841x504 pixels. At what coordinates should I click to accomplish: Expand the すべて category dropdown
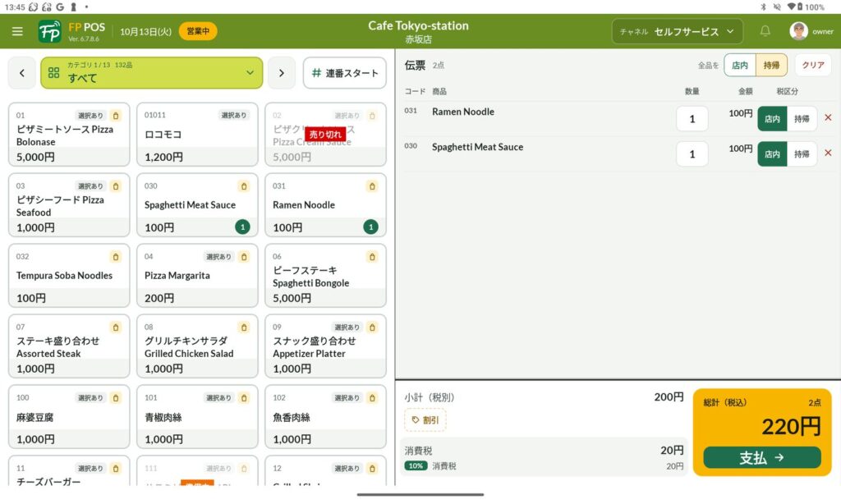pyautogui.click(x=152, y=73)
